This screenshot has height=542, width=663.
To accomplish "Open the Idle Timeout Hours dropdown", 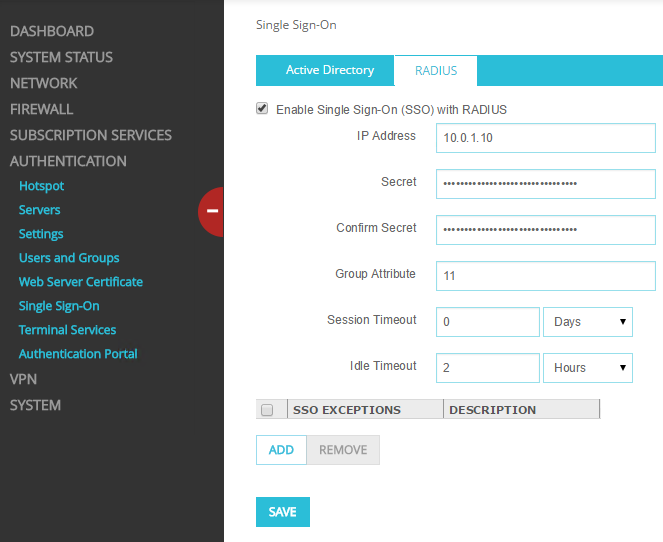I will pos(588,368).
